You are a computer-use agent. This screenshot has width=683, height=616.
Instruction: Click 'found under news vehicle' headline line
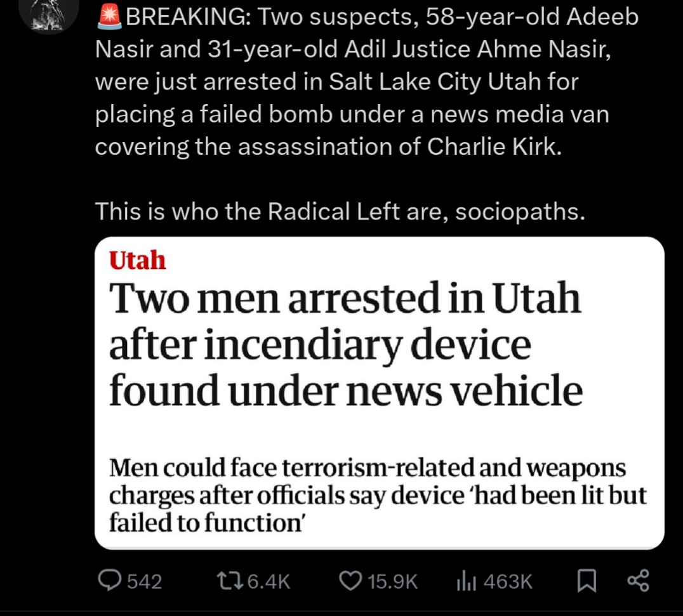(346, 391)
